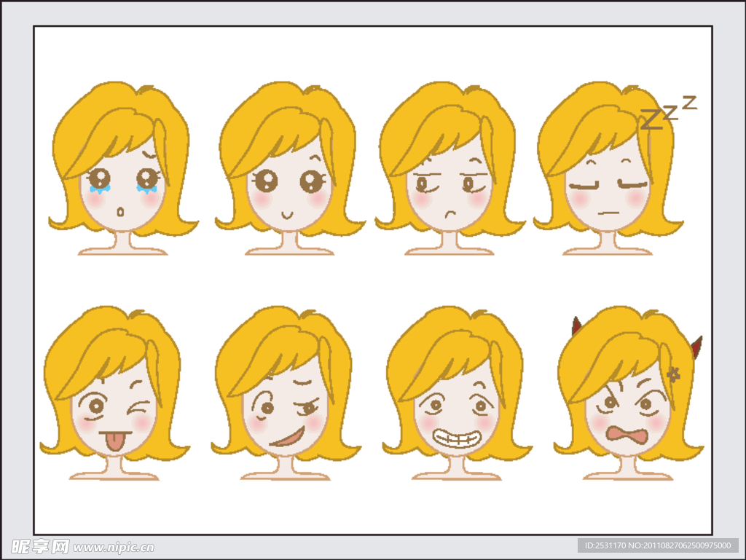The height and width of the screenshot is (560, 746).
Task: Click the gritted teeth mouth
Action: coord(457,438)
